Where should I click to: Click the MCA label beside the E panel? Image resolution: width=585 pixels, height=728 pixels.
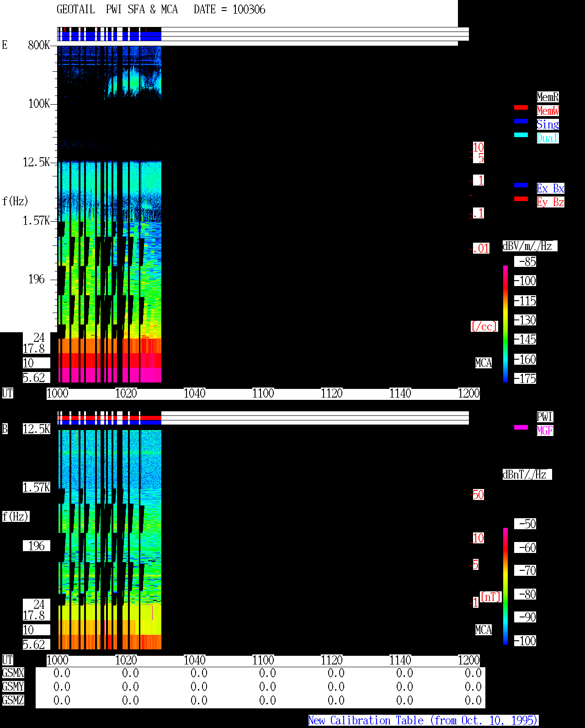484,363
